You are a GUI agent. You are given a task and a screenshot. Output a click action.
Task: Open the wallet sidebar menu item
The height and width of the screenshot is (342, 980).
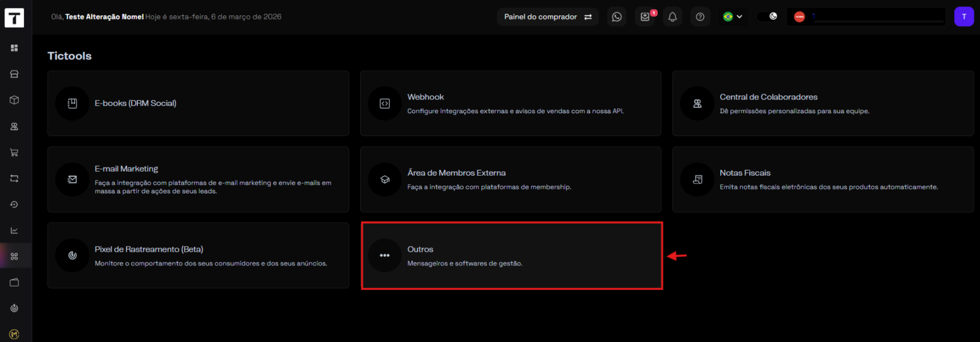coord(14,283)
